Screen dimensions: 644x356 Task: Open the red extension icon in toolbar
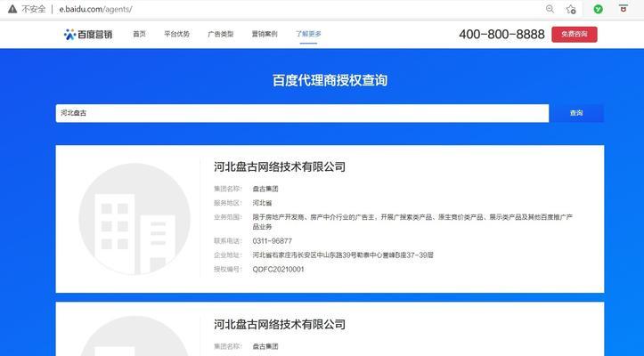(624, 8)
